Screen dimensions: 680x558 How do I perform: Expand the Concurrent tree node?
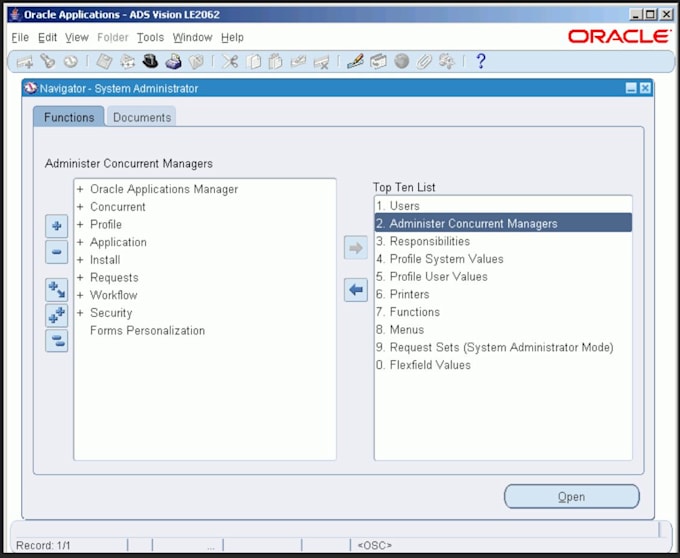pos(80,207)
